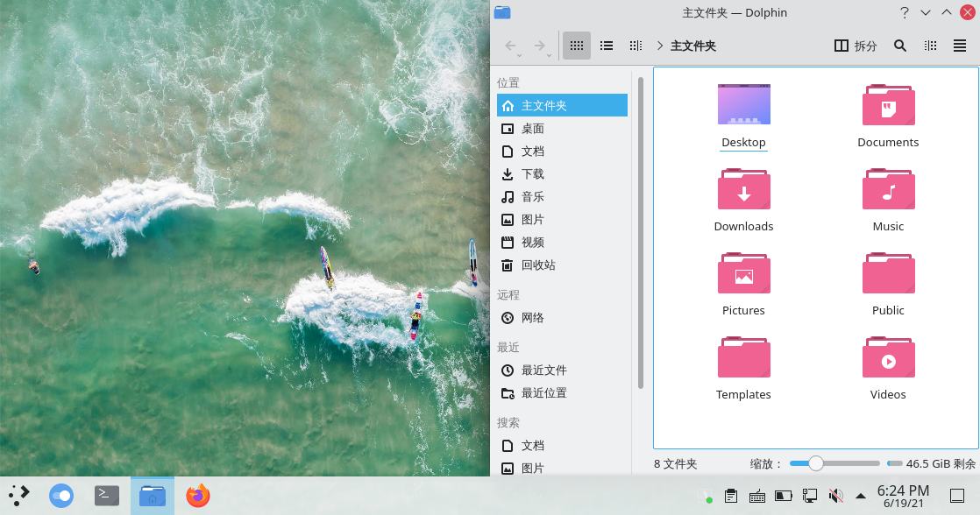Screen dimensions: 980x515
Task: Open the back button history dropdown arrow
Action: click(x=520, y=55)
